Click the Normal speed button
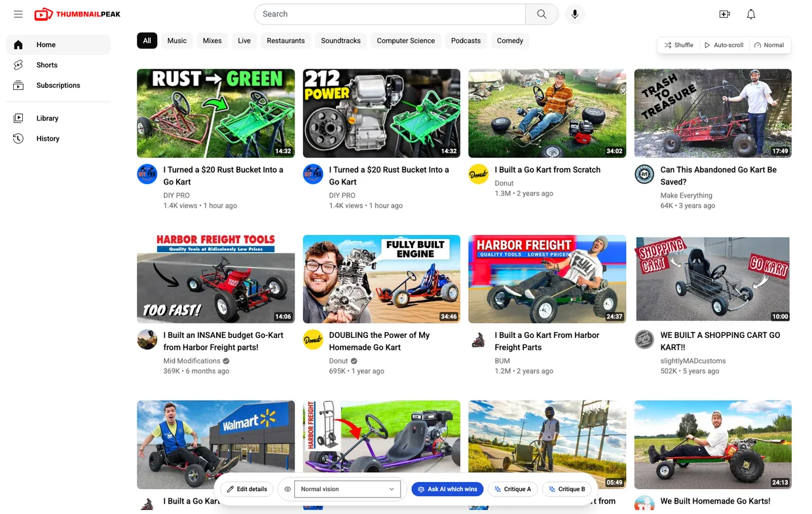This screenshot has height=514, width=812. pos(769,45)
